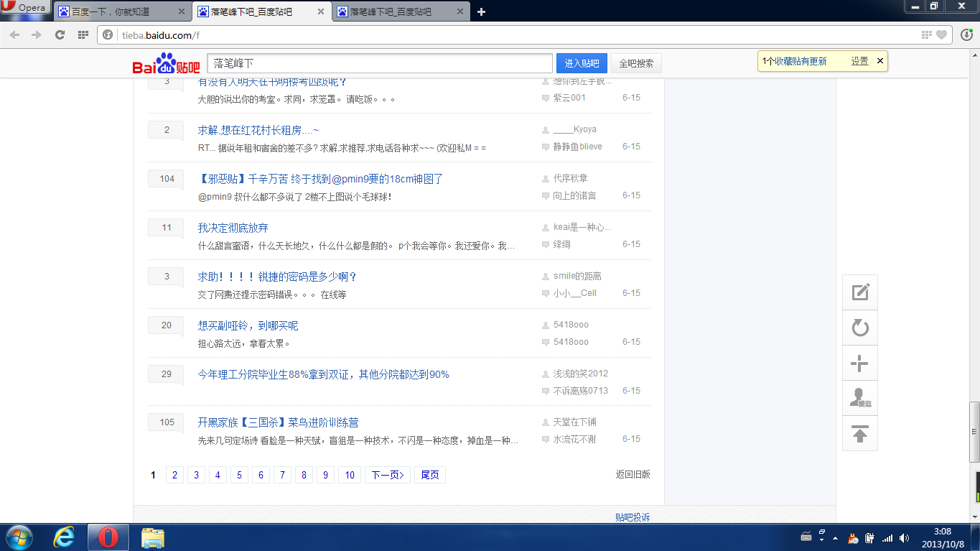Open thread 今年理工分院毕业生88%拿到双证
Screen dimensions: 980x551
(324, 374)
